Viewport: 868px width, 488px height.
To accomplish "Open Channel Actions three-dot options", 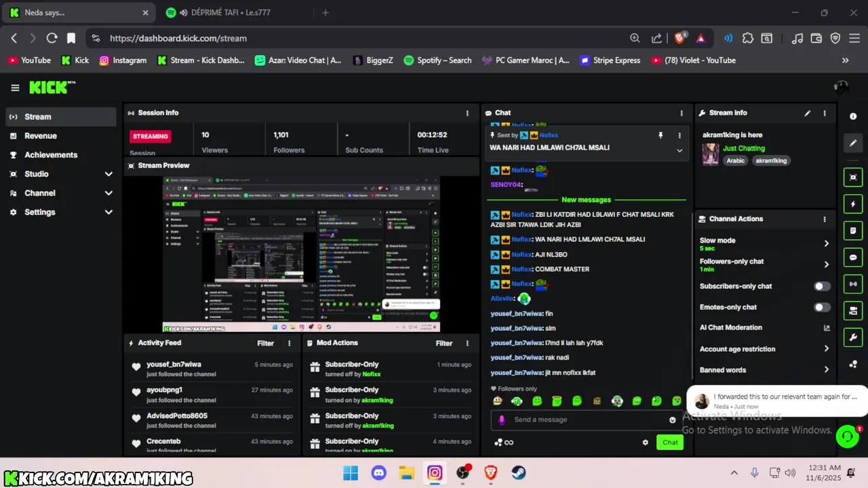I will pos(825,219).
